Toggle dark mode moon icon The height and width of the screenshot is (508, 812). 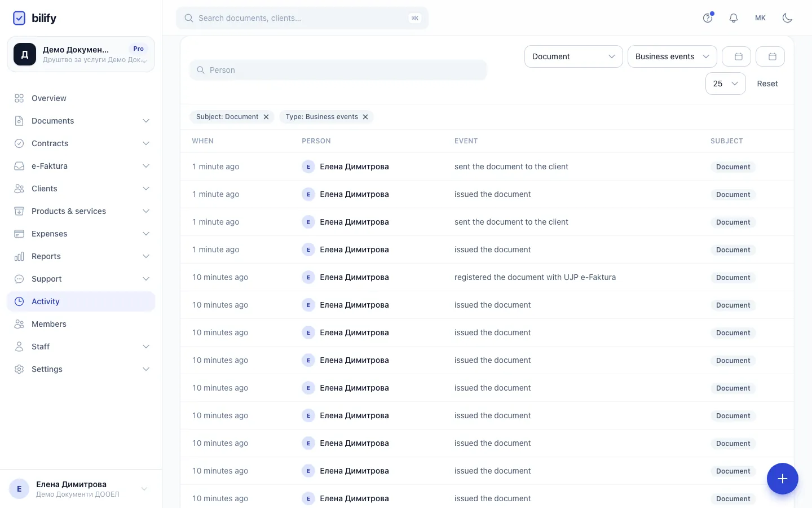click(x=788, y=18)
